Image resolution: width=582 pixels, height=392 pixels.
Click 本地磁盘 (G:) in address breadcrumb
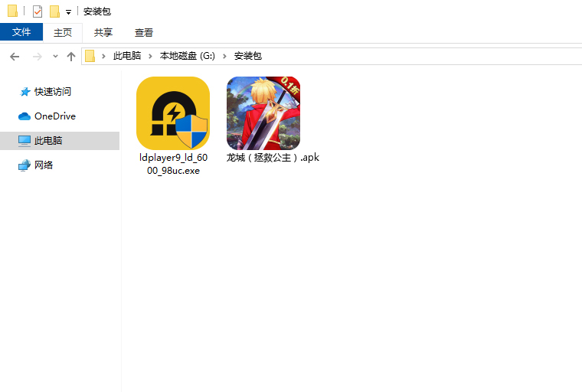point(188,56)
